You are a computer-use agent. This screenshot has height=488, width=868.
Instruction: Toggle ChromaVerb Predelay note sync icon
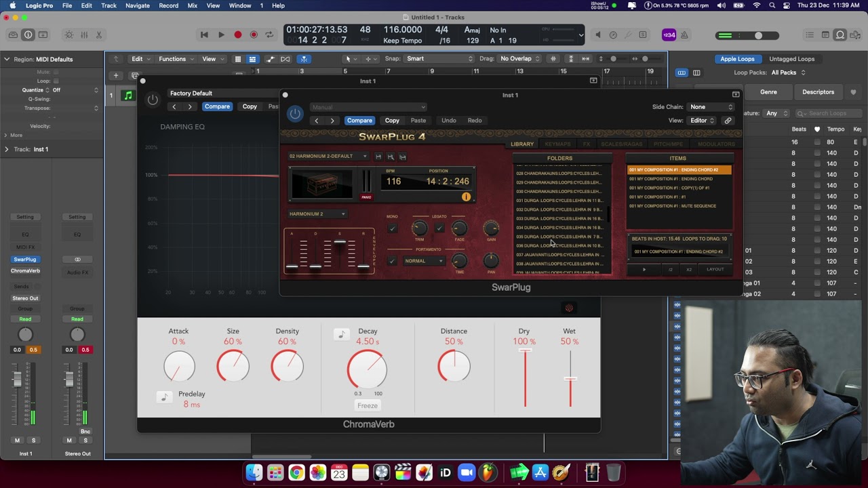(163, 397)
